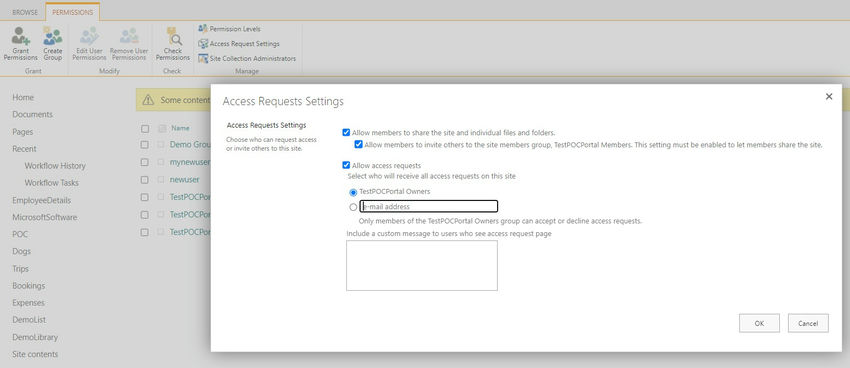Open Dogs in left navigation

(x=22, y=251)
